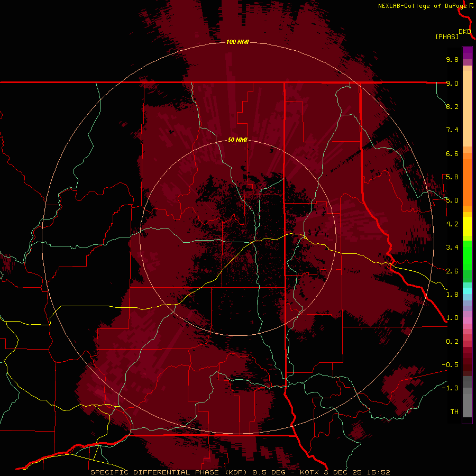This screenshot has width=476, height=476.
Task: Click the 6.6 scale label
Action: (452, 153)
